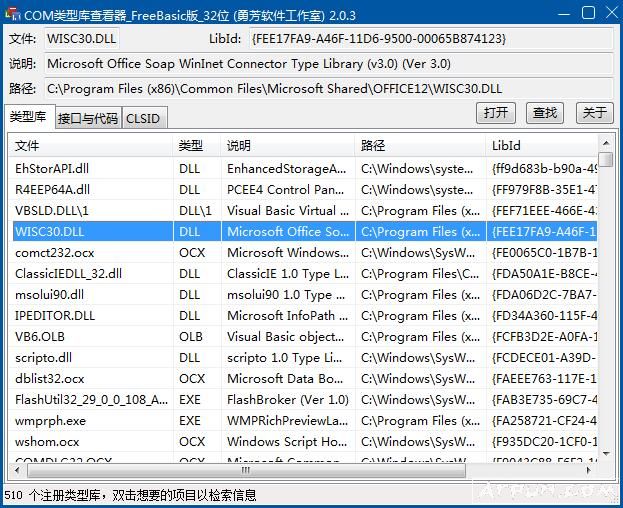Select the VBSLD.DLL\1 row

[x=303, y=211]
